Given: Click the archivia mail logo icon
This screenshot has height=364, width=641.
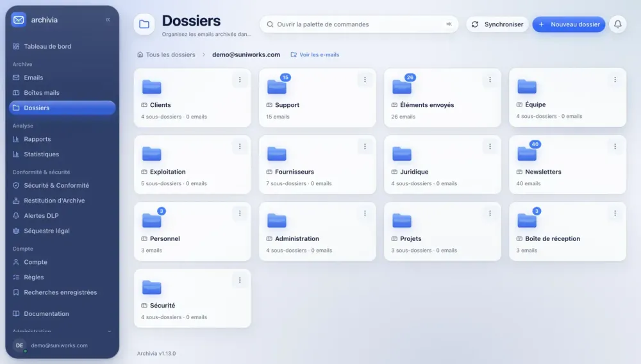Looking at the screenshot, I should 19,20.
